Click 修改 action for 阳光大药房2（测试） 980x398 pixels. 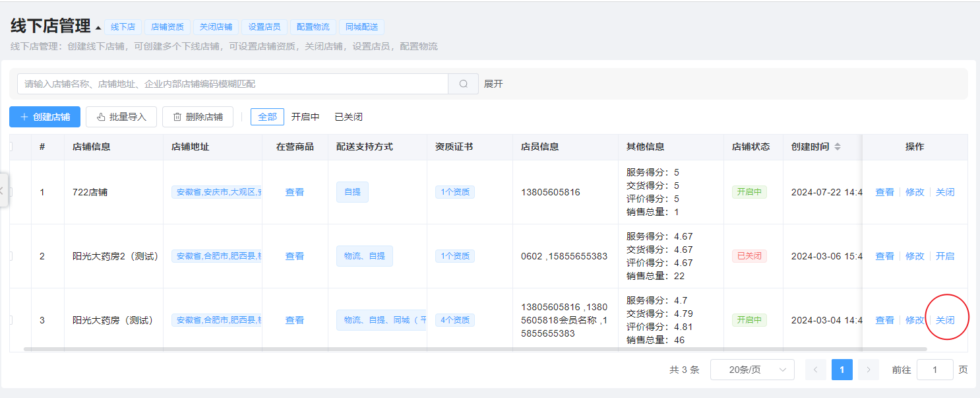915,256
